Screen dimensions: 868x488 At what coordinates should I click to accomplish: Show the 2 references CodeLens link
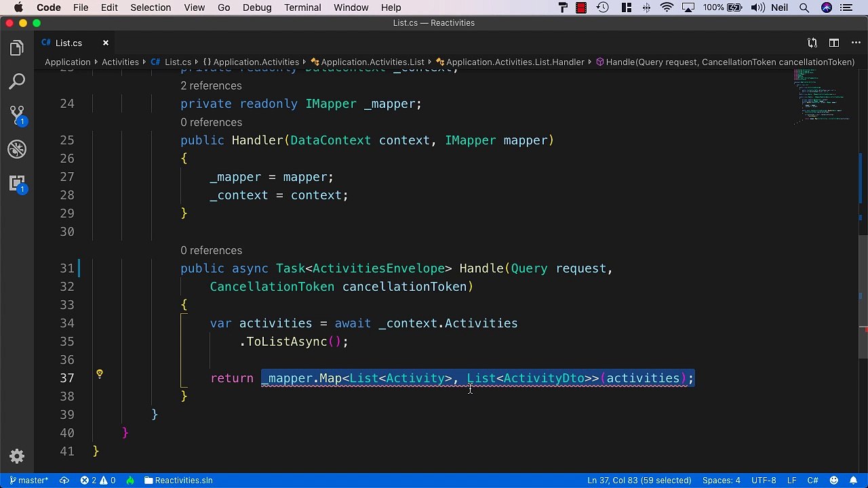211,86
